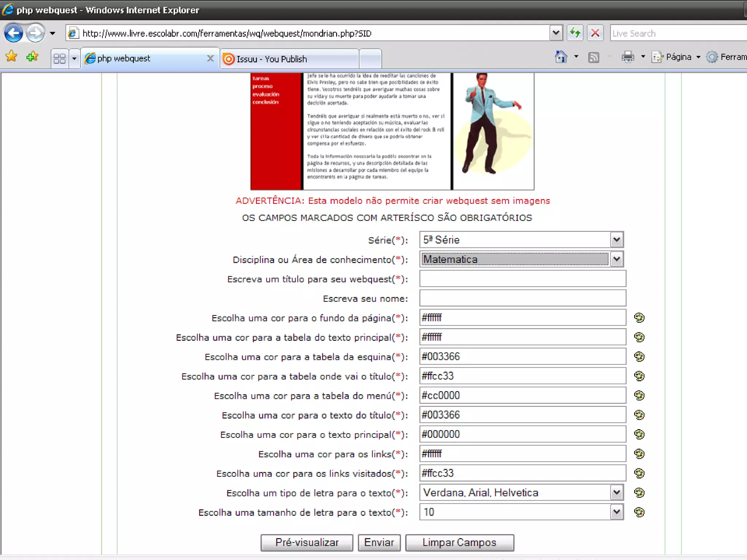Click the webquest title input field
Image resolution: width=747 pixels, height=560 pixels.
pos(522,279)
